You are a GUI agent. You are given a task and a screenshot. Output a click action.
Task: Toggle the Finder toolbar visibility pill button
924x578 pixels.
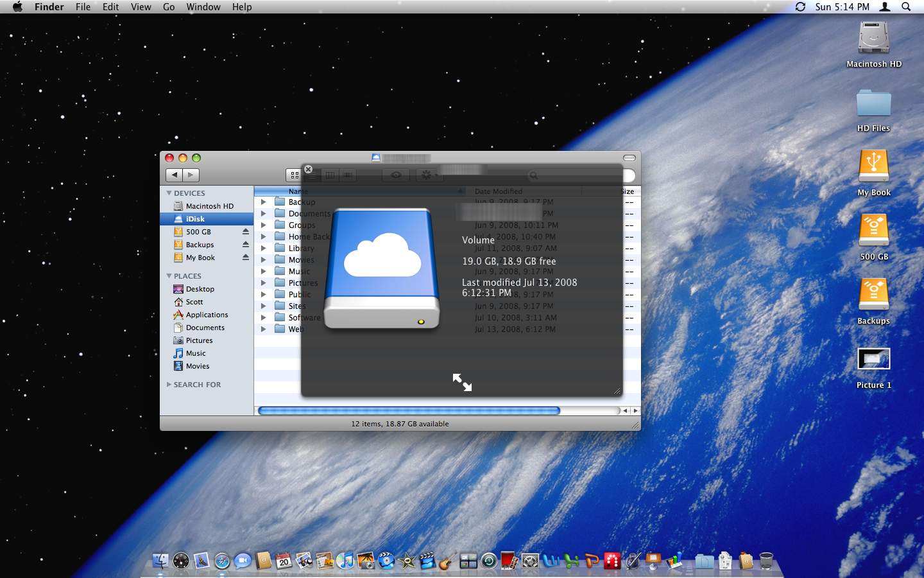pyautogui.click(x=629, y=158)
